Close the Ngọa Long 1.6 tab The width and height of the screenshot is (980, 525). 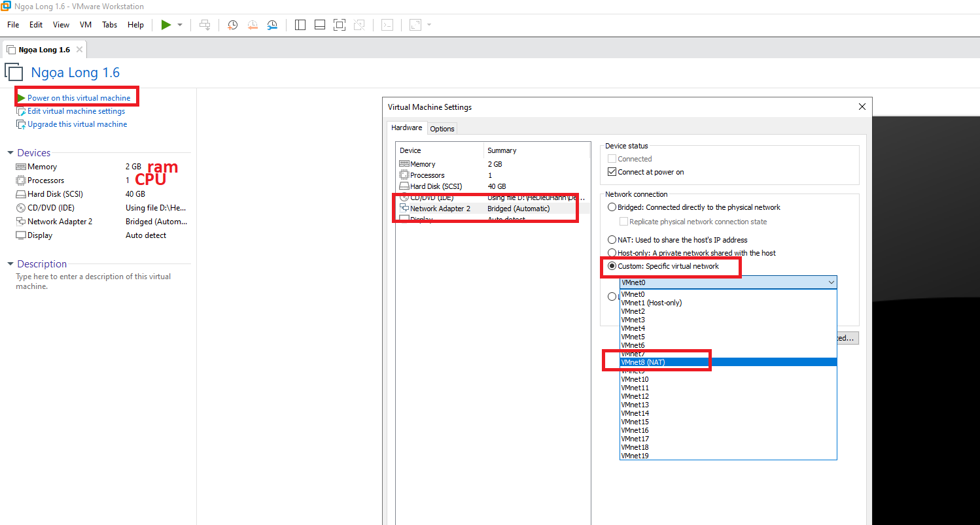(79, 50)
